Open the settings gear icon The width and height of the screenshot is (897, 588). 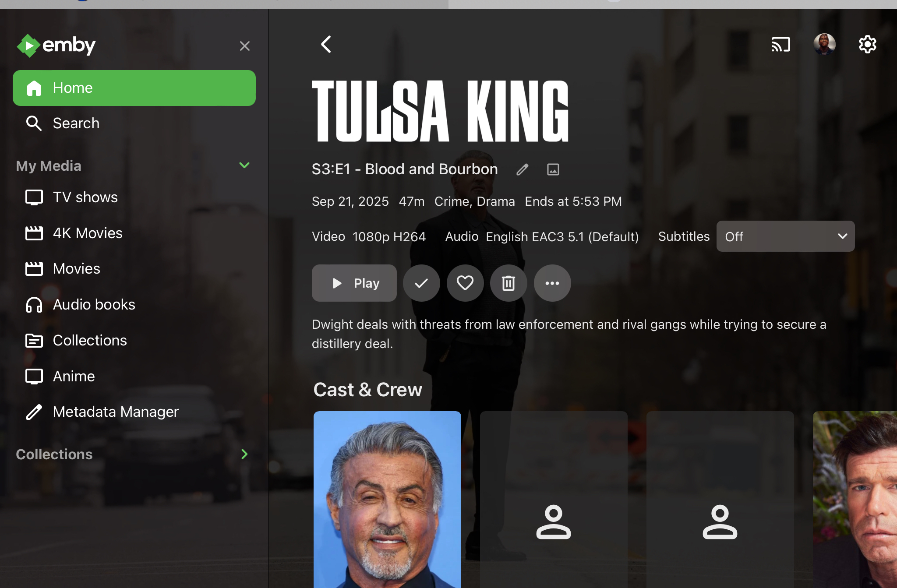pos(867,44)
